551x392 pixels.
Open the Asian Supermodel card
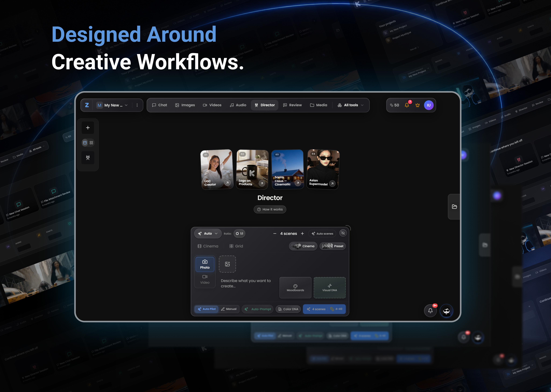[323, 169]
